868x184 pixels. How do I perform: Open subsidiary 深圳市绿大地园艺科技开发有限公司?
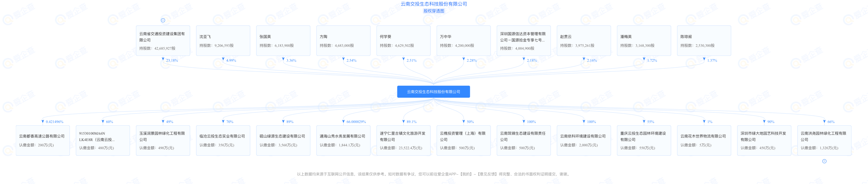click(x=765, y=141)
